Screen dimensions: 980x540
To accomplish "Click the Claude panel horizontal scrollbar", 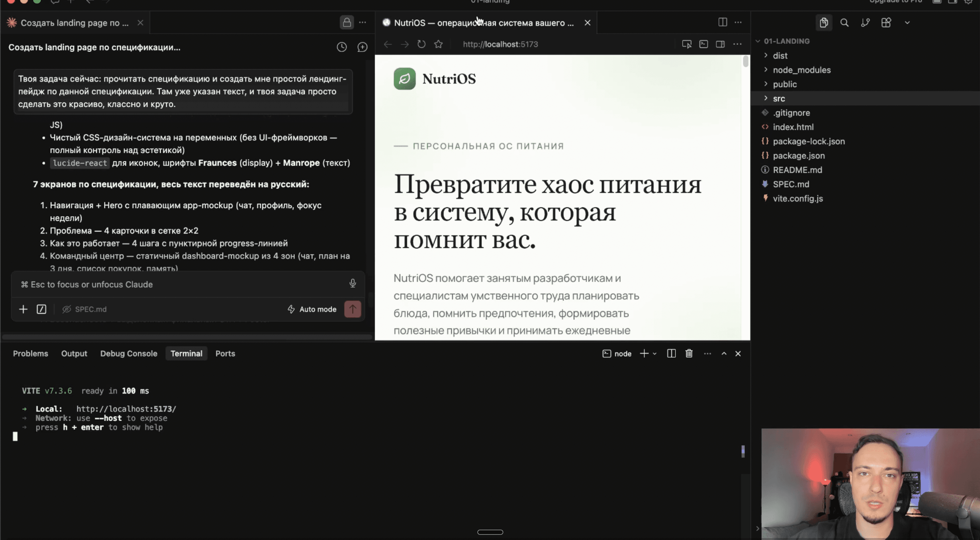I will (187, 337).
